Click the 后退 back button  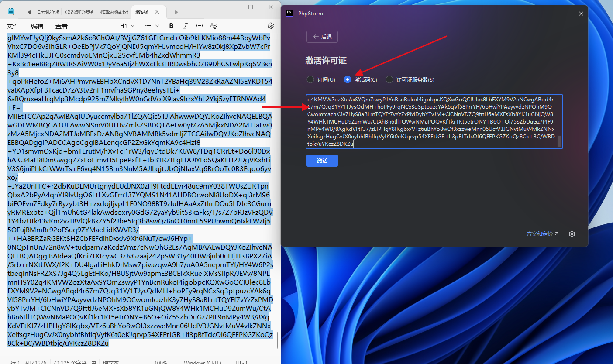click(x=322, y=37)
